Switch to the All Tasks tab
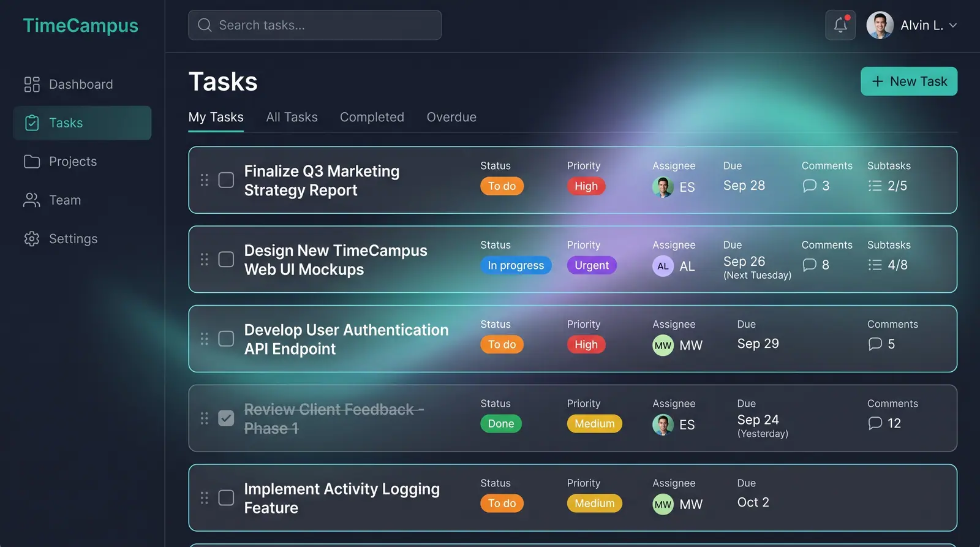The image size is (980, 547). [x=292, y=117]
